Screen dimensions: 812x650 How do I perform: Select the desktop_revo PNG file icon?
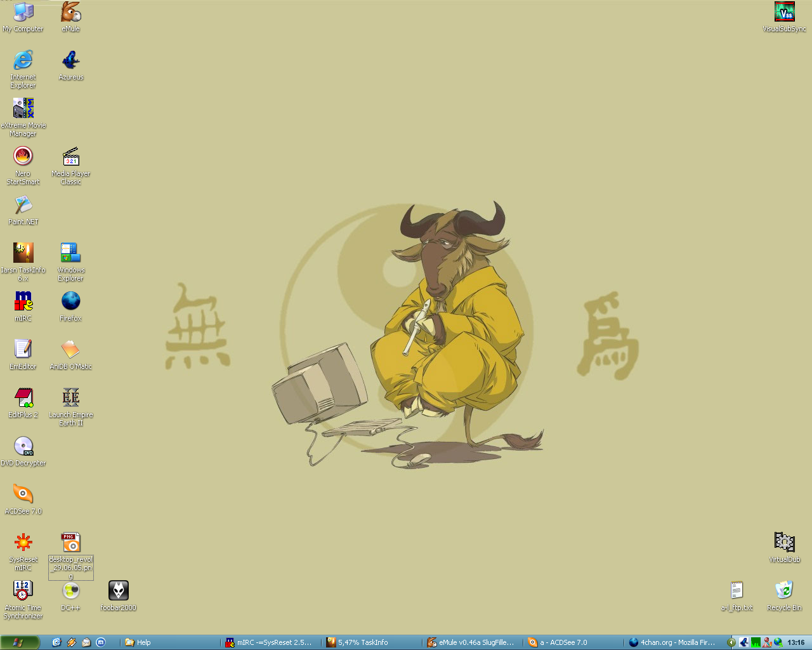tap(71, 555)
